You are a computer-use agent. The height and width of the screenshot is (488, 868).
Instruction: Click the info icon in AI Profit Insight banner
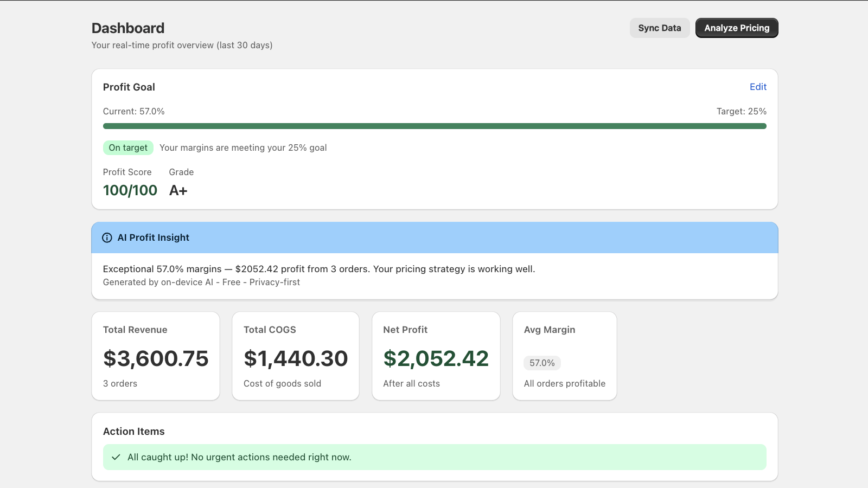tap(107, 237)
